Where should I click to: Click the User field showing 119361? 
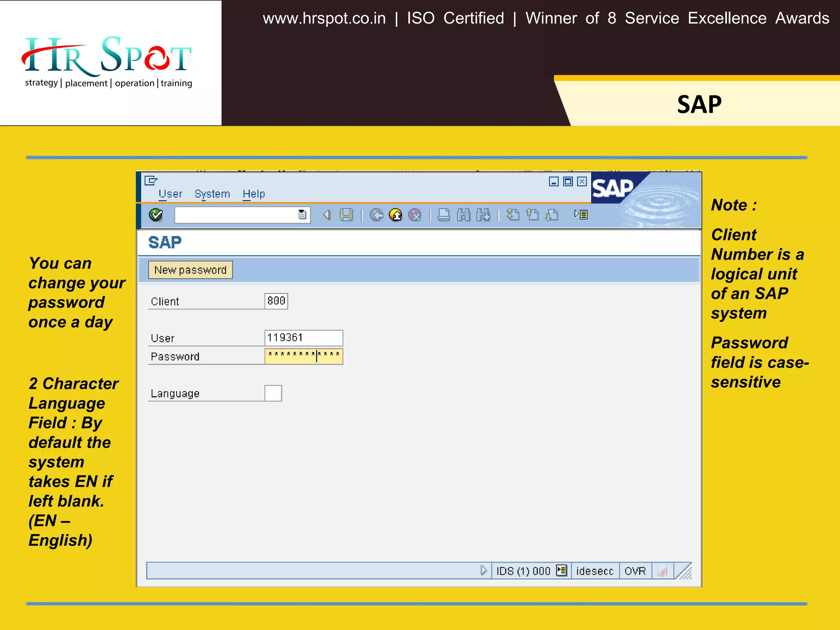coord(304,338)
